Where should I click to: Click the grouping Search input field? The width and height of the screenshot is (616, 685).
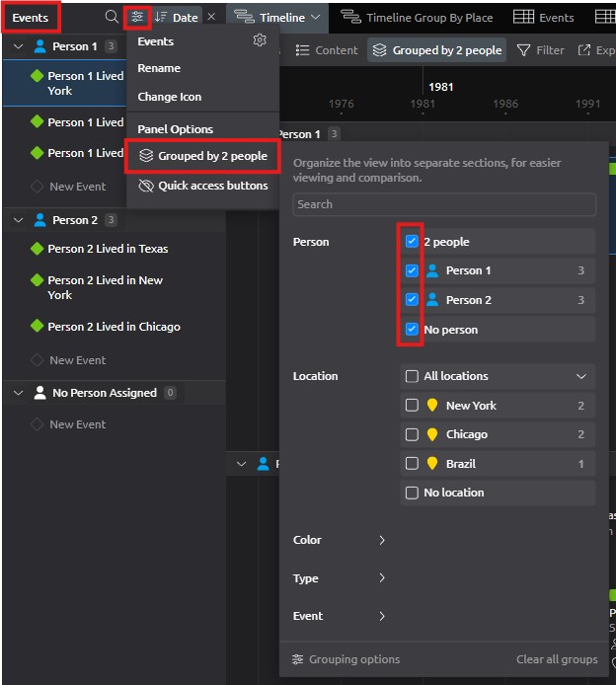(444, 204)
